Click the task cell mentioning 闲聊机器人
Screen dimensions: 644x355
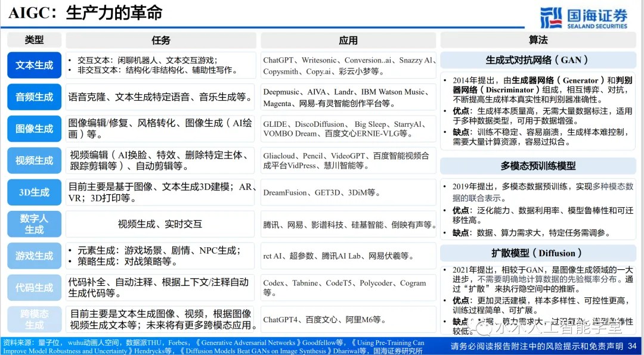pos(160,65)
